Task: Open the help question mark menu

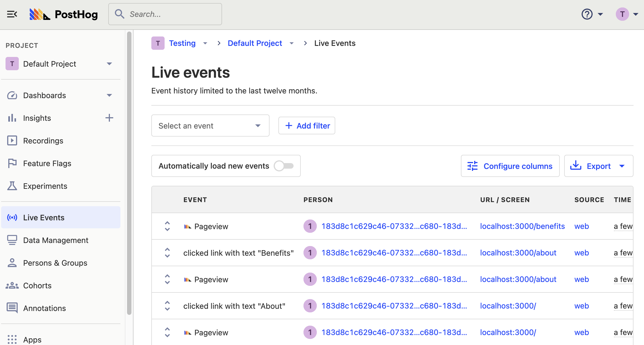Action: pyautogui.click(x=587, y=14)
